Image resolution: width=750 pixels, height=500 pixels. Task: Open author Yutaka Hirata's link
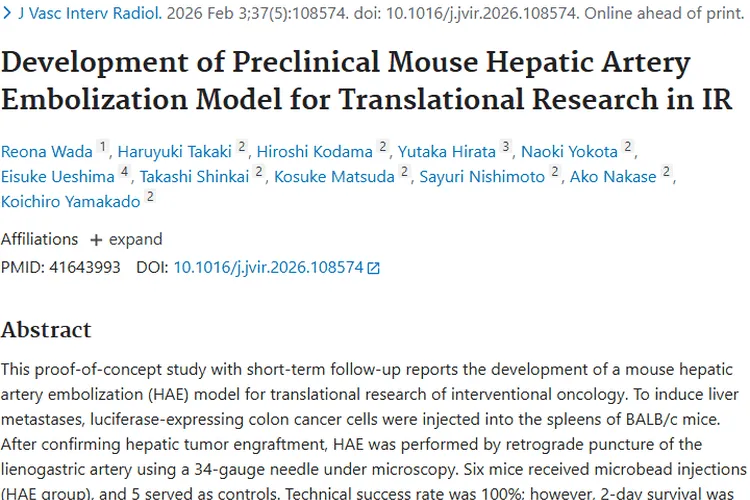click(x=446, y=152)
